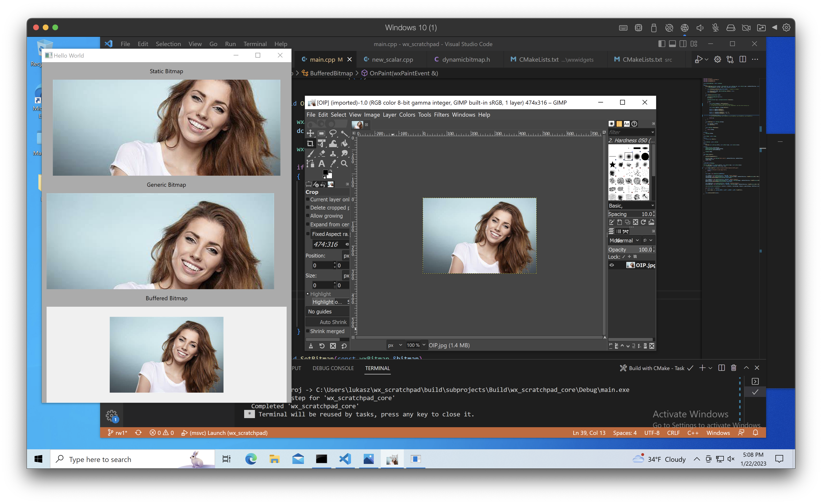Viewport: 822px width, 504px height.
Task: Toggle lock pixels for the layer
Action: [623, 257]
